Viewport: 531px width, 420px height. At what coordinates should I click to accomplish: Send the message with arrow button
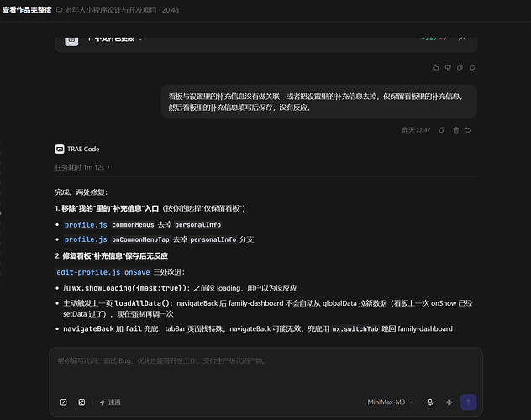[468, 402]
